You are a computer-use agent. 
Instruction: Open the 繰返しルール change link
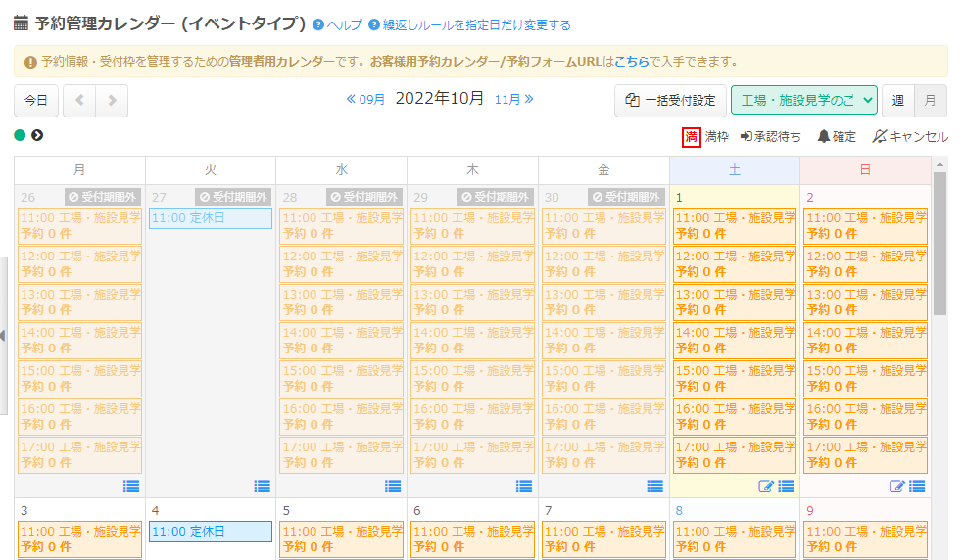pyautogui.click(x=476, y=25)
